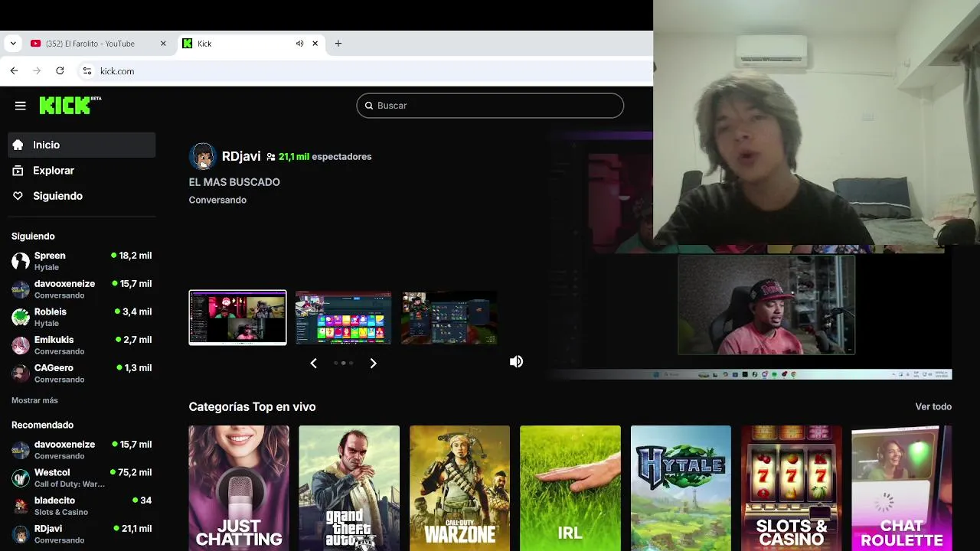Mute the Kick tab audio icon
This screenshot has width=980, height=551.
(x=299, y=44)
